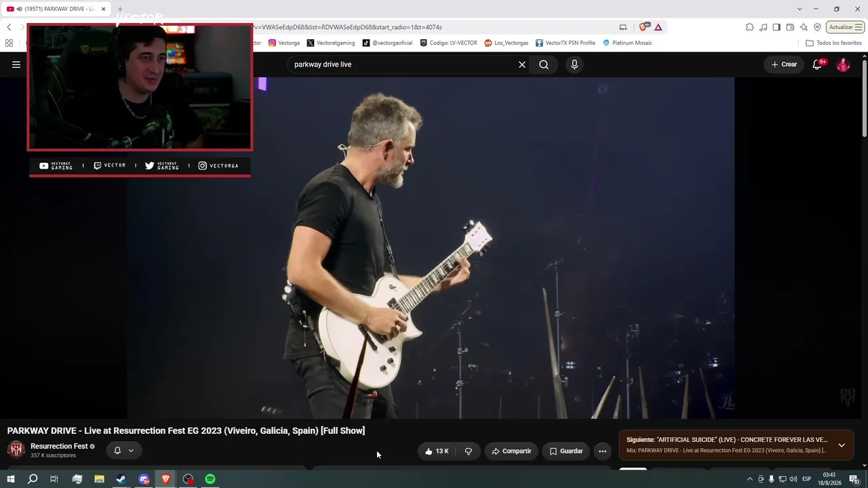Open the Vectoratgaming bookmark
This screenshot has height=488, width=868.
click(331, 43)
